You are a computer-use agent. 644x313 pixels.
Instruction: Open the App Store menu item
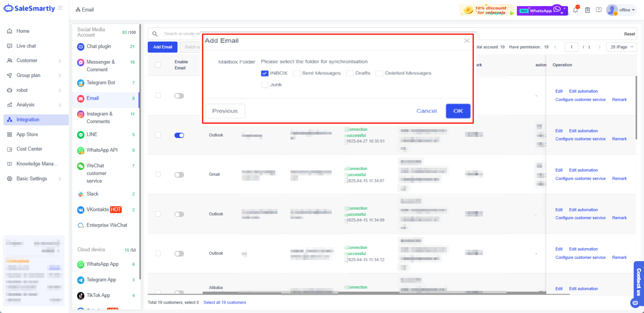tap(27, 134)
